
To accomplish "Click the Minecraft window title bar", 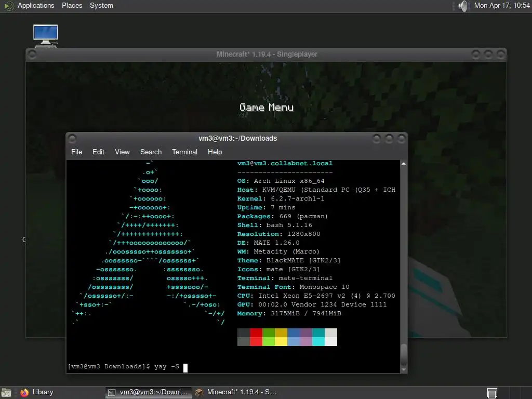I will point(267,54).
